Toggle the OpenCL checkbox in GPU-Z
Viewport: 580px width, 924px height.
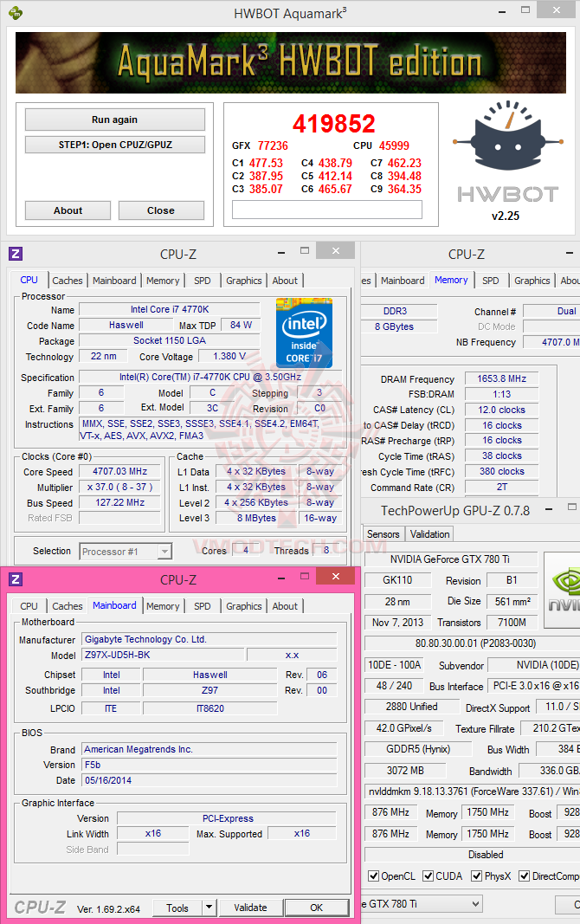click(373, 876)
